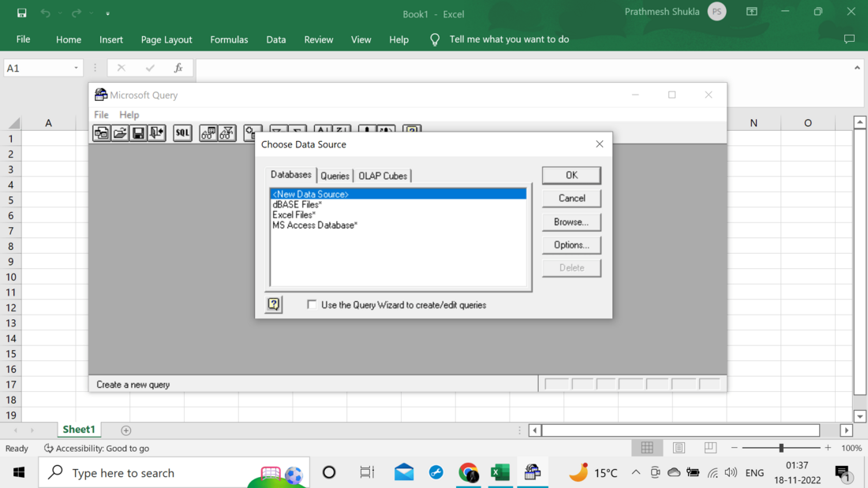Add a new sheet with plus icon

click(125, 430)
